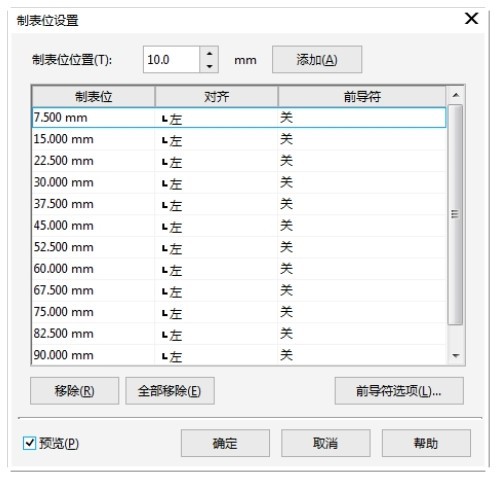Click the alignment icon for 60.000 mm tab

pos(164,270)
